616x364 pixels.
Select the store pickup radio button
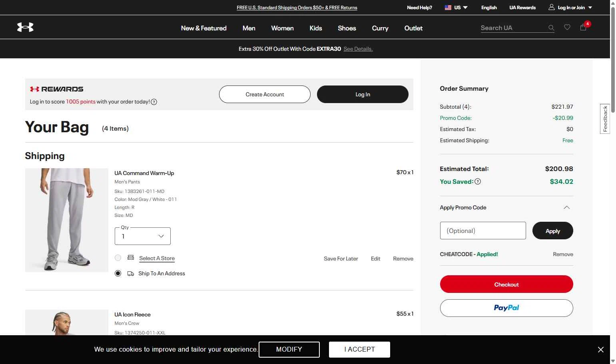point(118,258)
